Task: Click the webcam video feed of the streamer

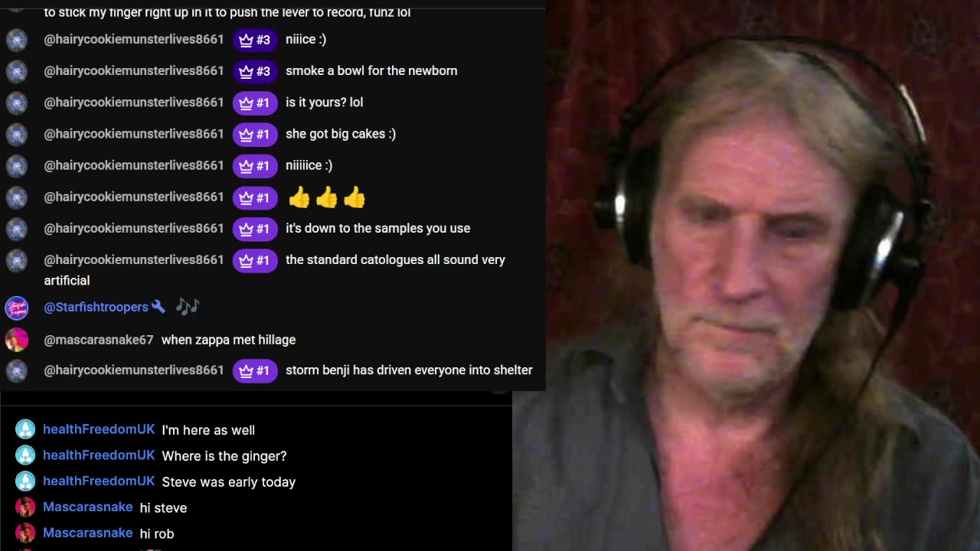Action: pyautogui.click(x=746, y=275)
